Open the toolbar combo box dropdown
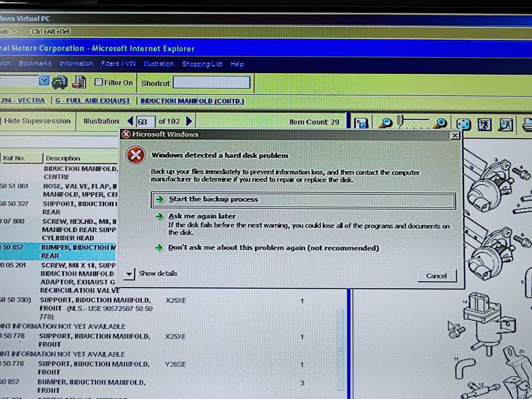 coord(44,81)
